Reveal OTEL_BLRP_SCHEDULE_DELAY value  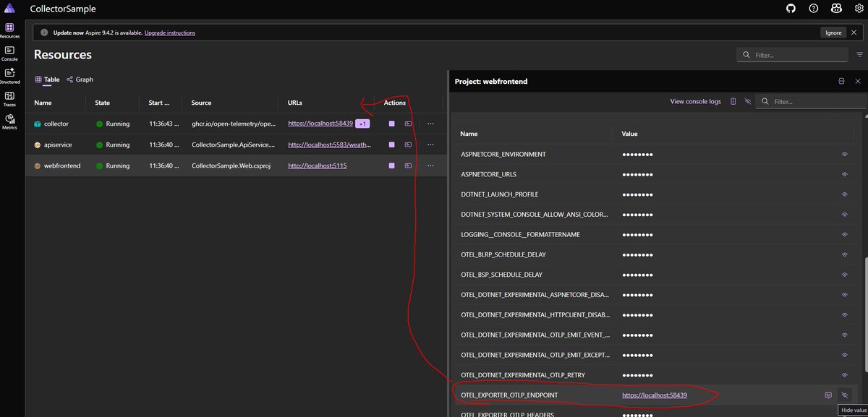(844, 254)
